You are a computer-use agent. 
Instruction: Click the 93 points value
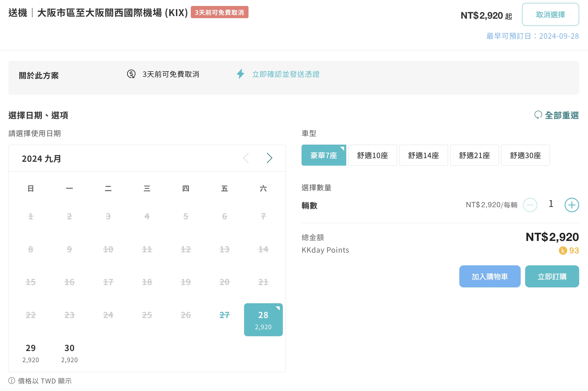coord(574,251)
